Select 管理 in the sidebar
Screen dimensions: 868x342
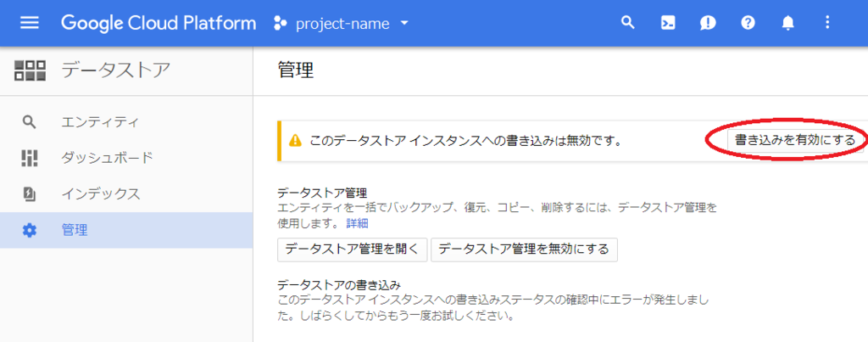(126, 230)
